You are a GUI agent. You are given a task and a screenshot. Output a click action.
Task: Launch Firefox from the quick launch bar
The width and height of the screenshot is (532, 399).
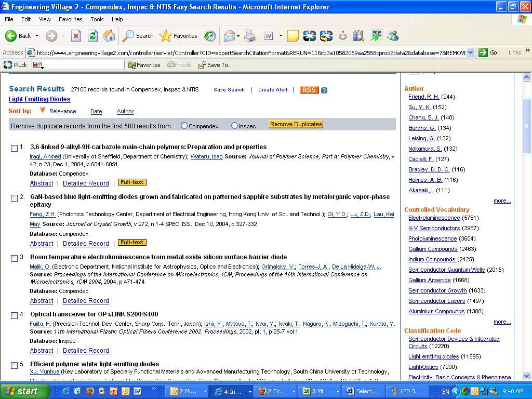(89, 391)
